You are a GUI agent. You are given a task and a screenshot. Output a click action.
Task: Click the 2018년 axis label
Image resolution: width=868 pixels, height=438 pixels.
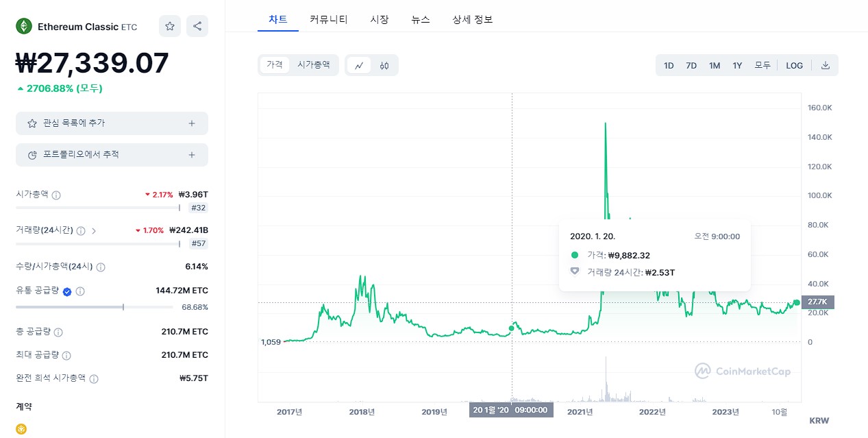point(362,412)
